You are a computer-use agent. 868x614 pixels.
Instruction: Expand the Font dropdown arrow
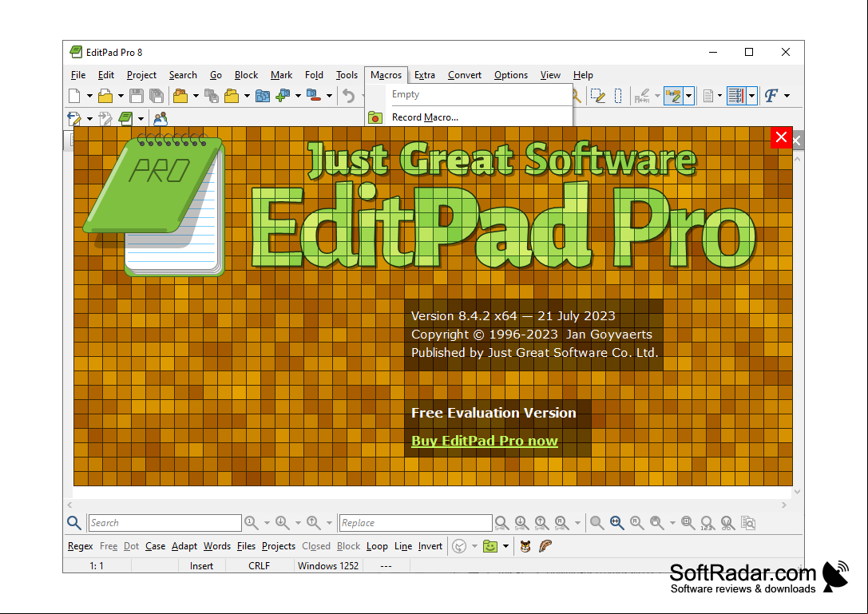point(787,96)
